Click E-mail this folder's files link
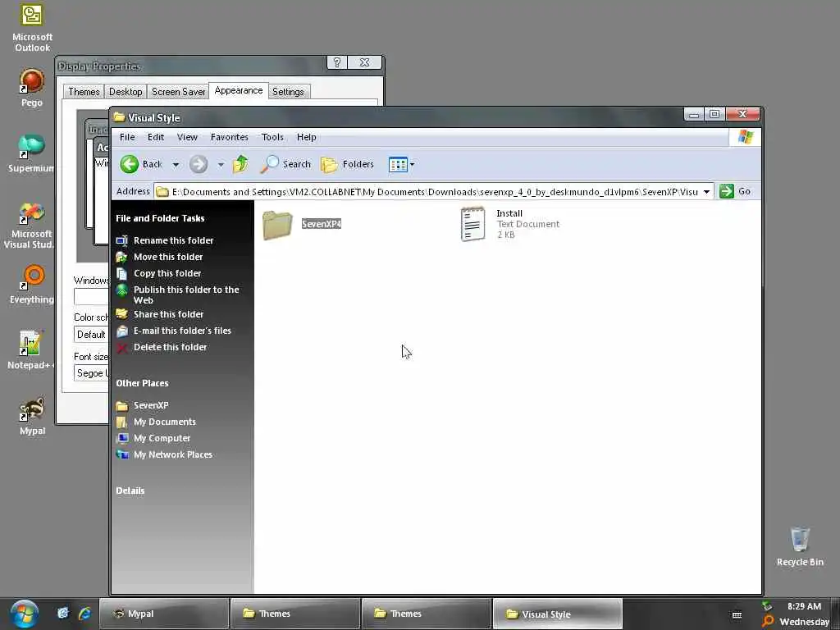 point(182,331)
